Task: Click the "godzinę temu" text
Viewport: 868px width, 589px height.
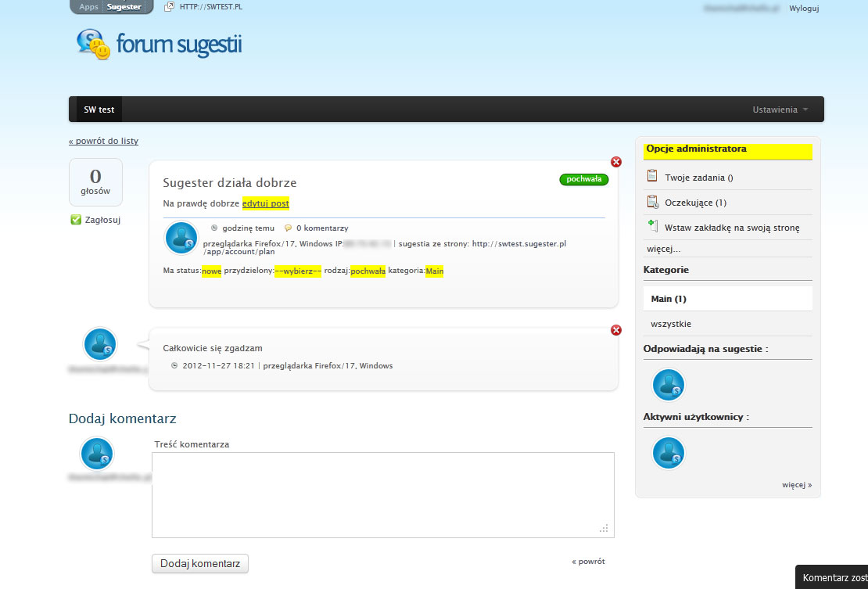Action: [x=248, y=228]
